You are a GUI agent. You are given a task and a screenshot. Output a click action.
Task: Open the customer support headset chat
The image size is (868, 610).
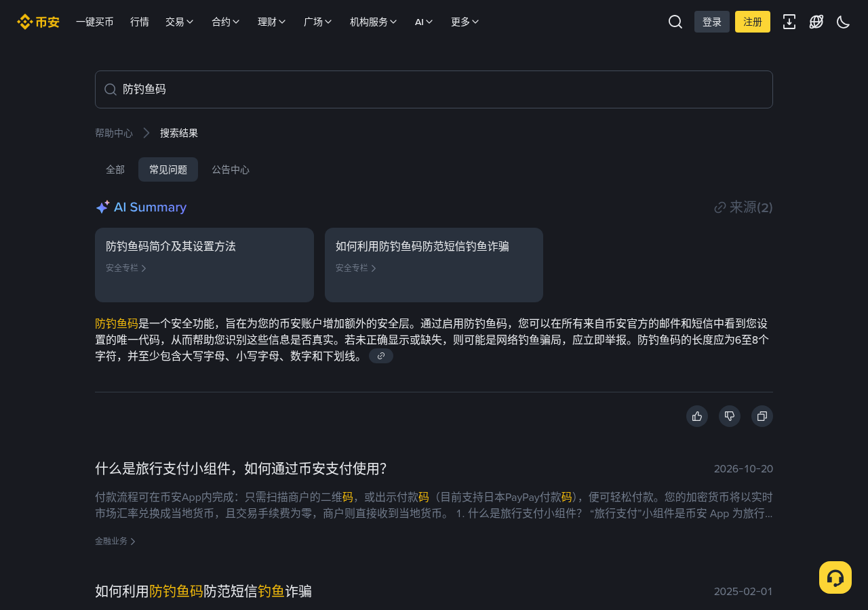[x=835, y=577]
